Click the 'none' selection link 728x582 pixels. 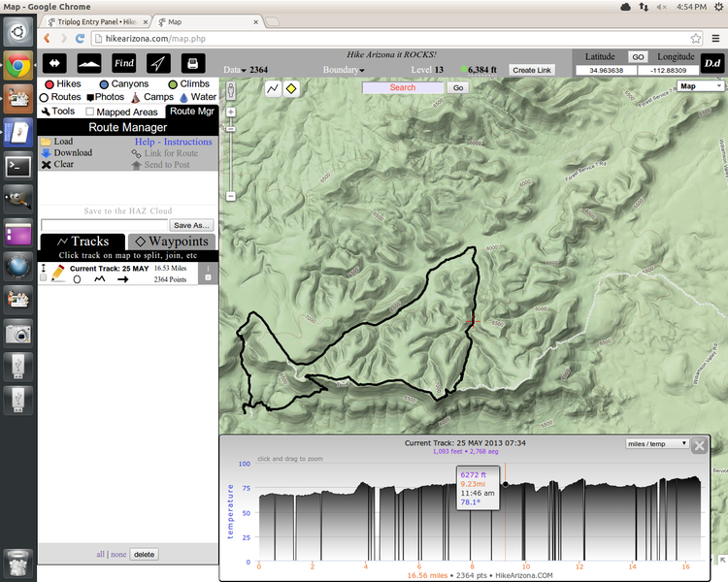tap(118, 554)
